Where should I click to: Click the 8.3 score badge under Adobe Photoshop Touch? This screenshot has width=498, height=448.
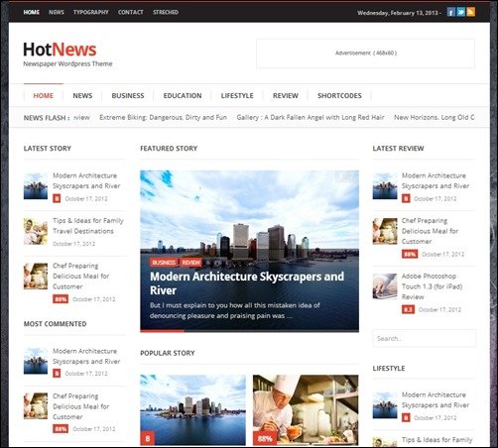[x=408, y=309]
